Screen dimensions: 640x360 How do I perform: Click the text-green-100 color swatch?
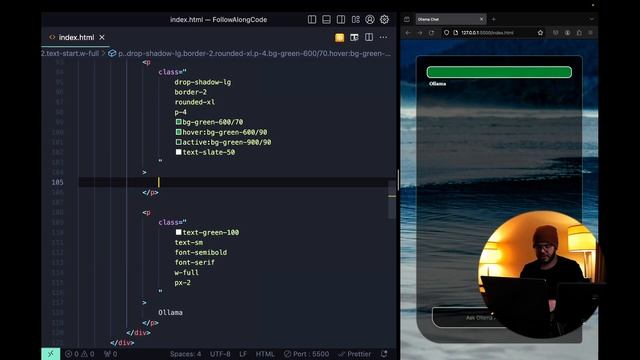coord(178,232)
